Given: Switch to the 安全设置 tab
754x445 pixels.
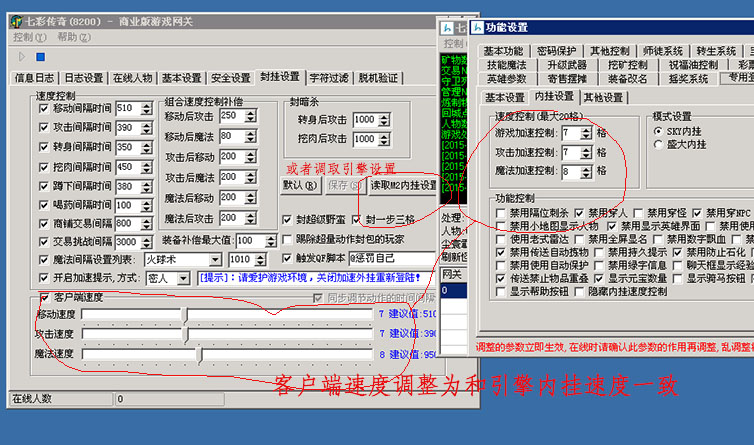Looking at the screenshot, I should (x=230, y=78).
